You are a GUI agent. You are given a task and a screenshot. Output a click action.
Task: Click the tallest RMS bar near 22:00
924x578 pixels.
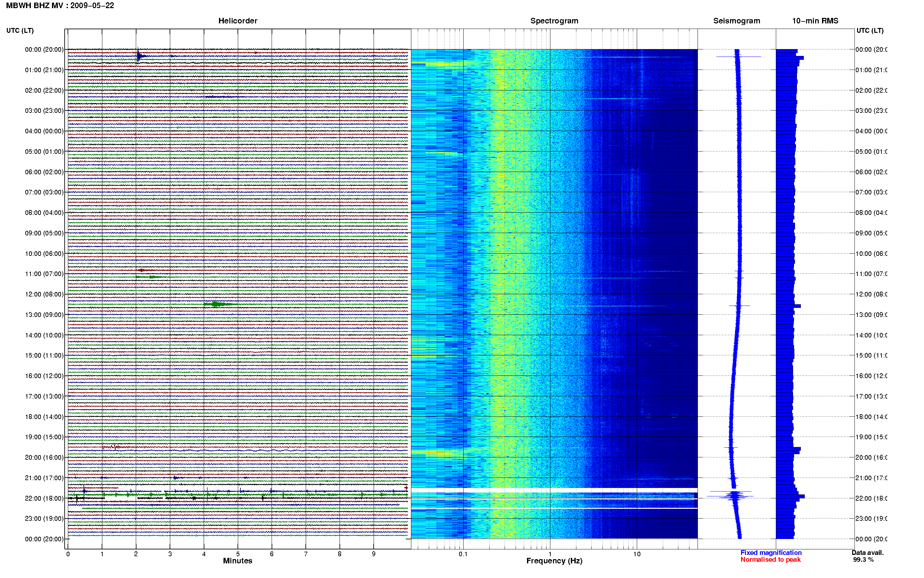pos(790,496)
